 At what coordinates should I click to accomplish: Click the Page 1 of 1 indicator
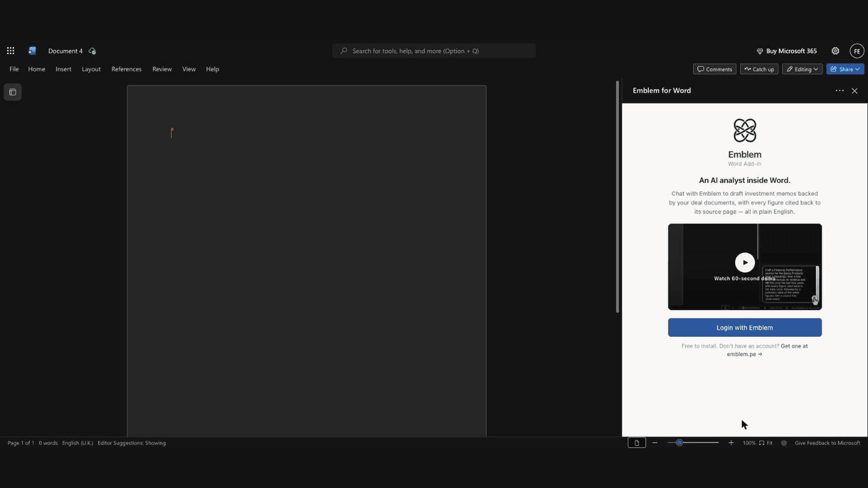pos(21,443)
